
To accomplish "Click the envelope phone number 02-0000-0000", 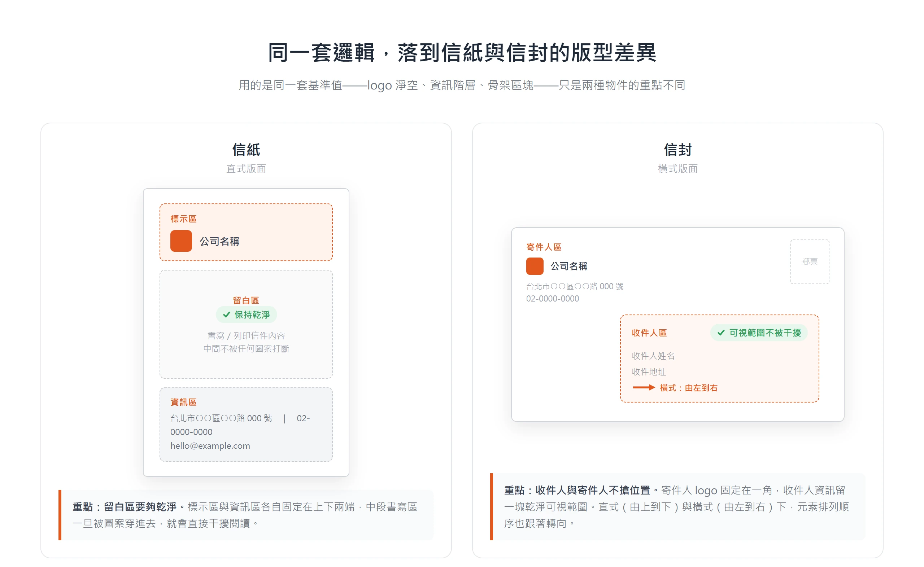I will click(x=553, y=299).
